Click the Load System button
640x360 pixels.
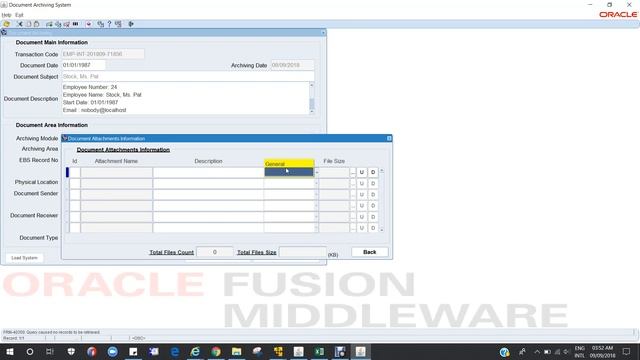pos(24,258)
